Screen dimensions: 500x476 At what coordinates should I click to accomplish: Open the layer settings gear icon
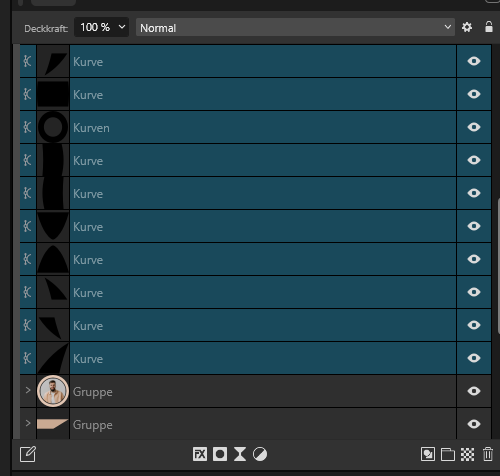(467, 27)
